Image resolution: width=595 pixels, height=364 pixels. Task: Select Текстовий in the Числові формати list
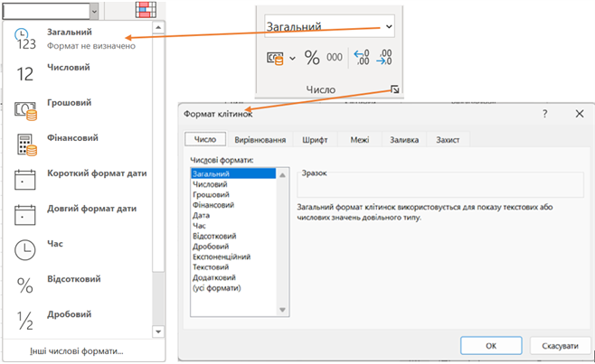coord(211,267)
